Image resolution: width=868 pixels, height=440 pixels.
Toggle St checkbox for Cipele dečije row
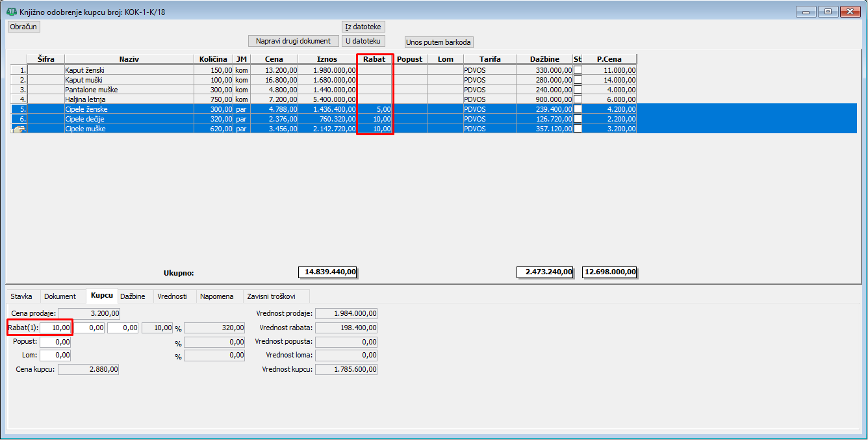578,119
